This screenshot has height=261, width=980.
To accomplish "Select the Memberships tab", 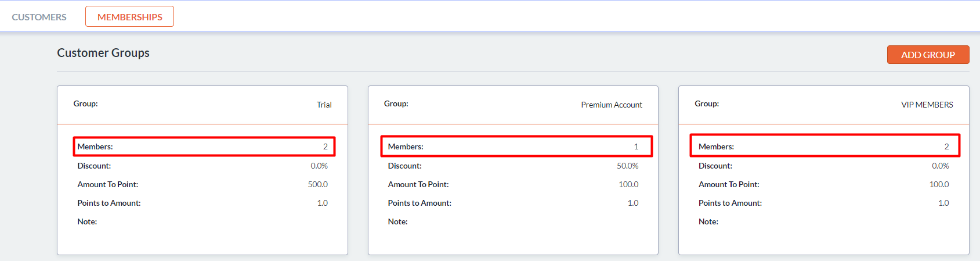I will tap(129, 17).
